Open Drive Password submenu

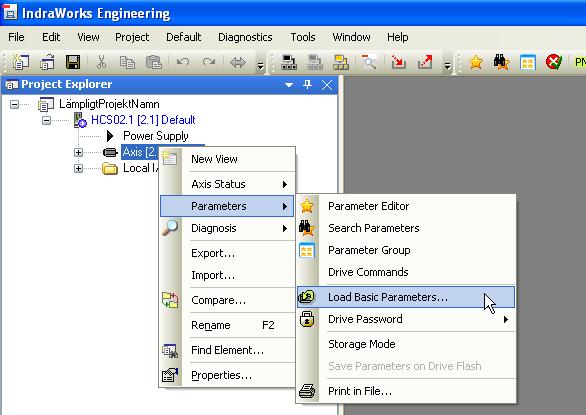[x=406, y=319]
